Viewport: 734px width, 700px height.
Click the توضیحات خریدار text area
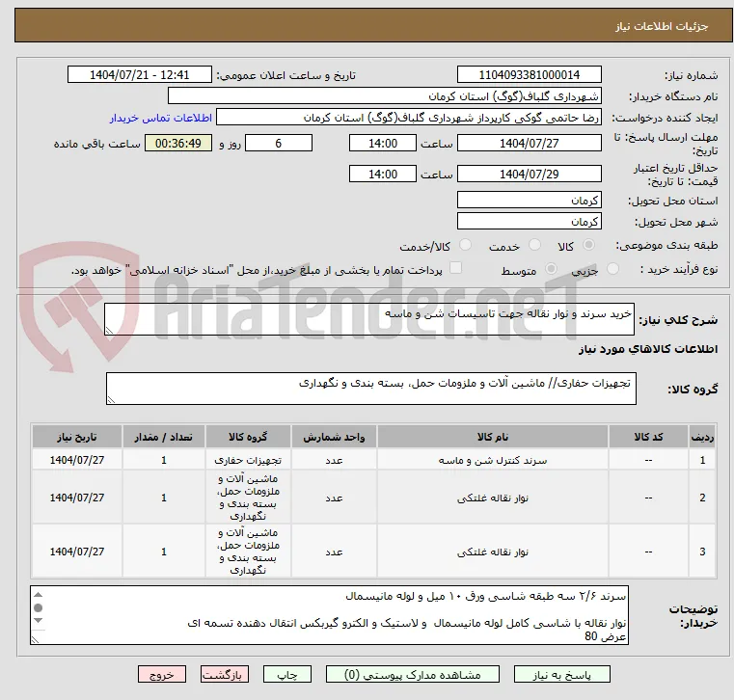pyautogui.click(x=329, y=615)
